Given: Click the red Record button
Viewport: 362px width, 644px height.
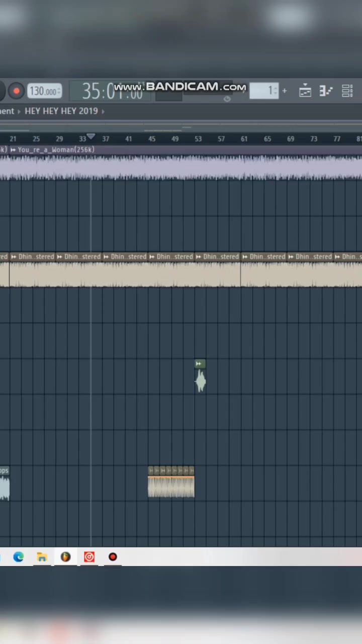Looking at the screenshot, I should pyautogui.click(x=16, y=91).
